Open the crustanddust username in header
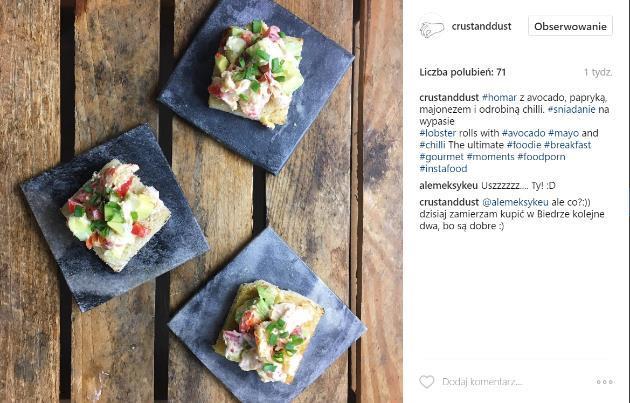 pos(481,27)
